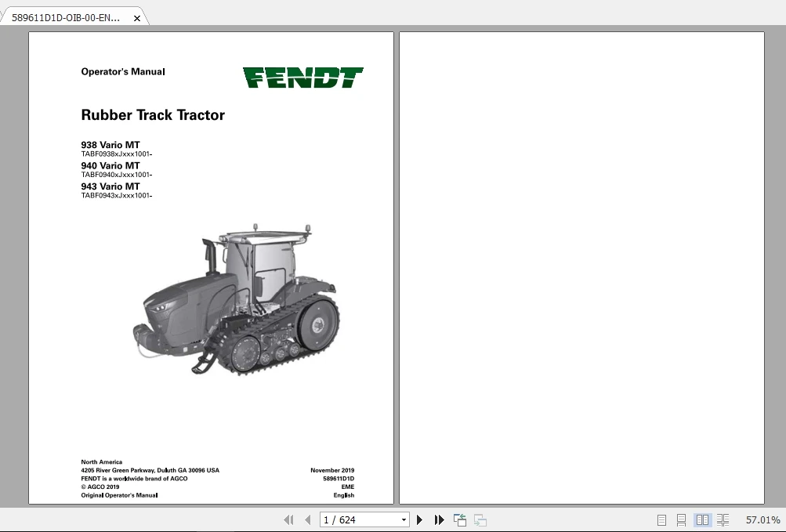Click the 4205 River Green Parkway address
Image resolution: width=786 pixels, height=532 pixels.
[x=150, y=470]
